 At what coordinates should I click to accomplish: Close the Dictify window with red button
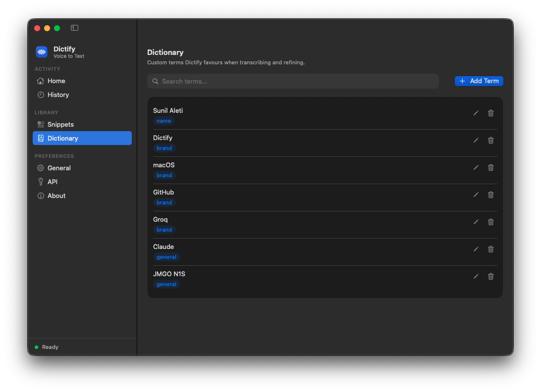coord(37,28)
